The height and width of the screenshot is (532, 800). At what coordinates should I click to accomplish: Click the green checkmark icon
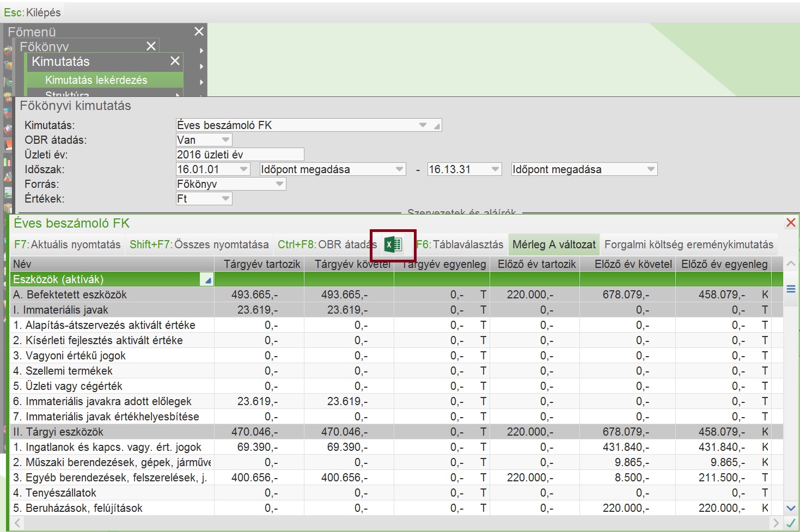tap(791, 523)
